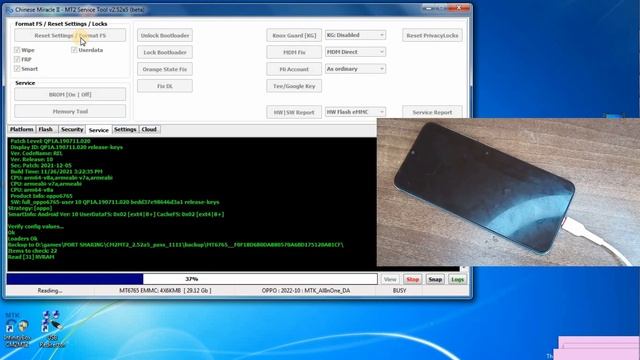Open the HW Flash eMMC dropdown

pos(355,112)
